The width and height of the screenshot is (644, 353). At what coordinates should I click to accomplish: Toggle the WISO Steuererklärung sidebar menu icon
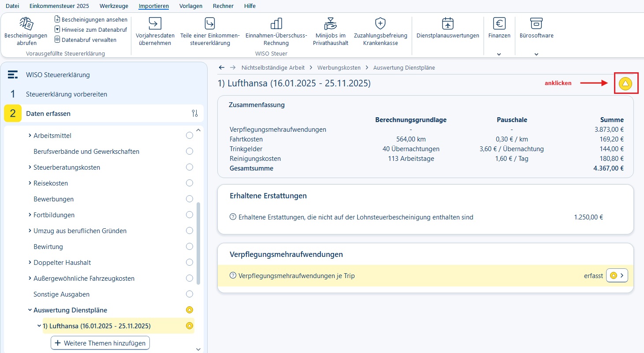(x=13, y=74)
